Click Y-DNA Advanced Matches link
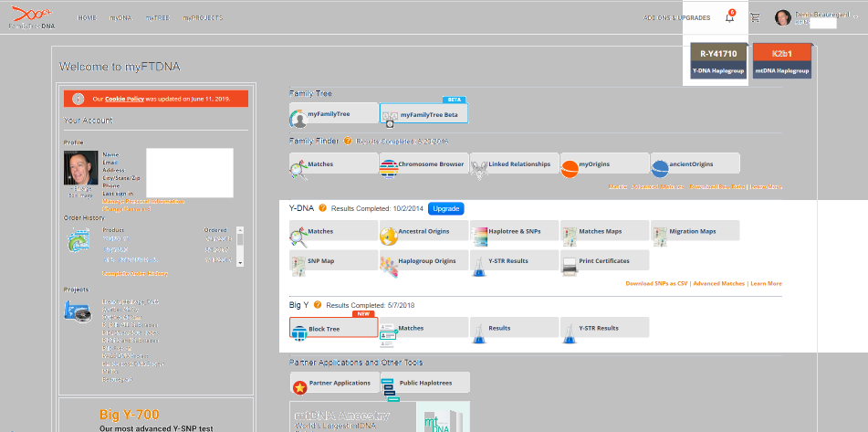The image size is (868, 432). tap(718, 283)
